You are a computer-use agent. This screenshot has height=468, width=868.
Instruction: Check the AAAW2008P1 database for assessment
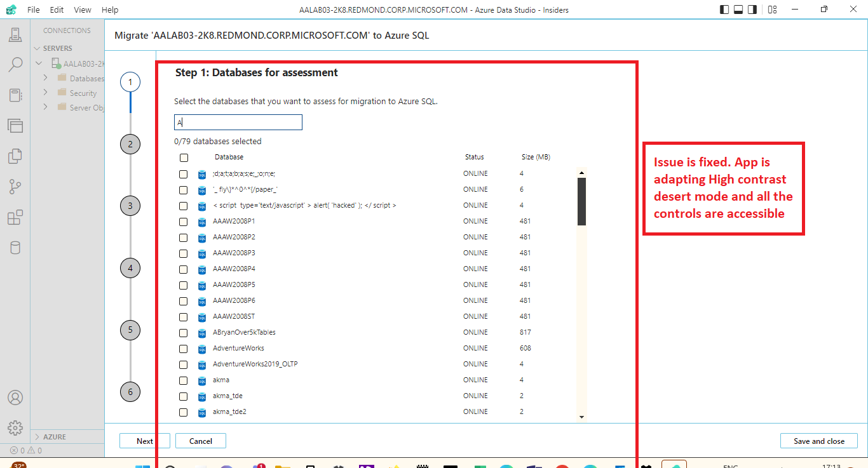[184, 221]
